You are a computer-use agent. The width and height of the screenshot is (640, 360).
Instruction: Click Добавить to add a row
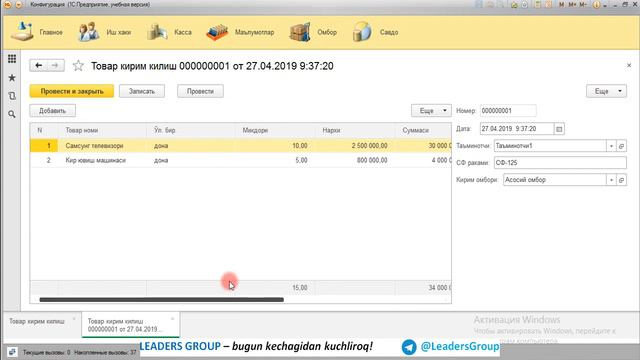pyautogui.click(x=52, y=111)
